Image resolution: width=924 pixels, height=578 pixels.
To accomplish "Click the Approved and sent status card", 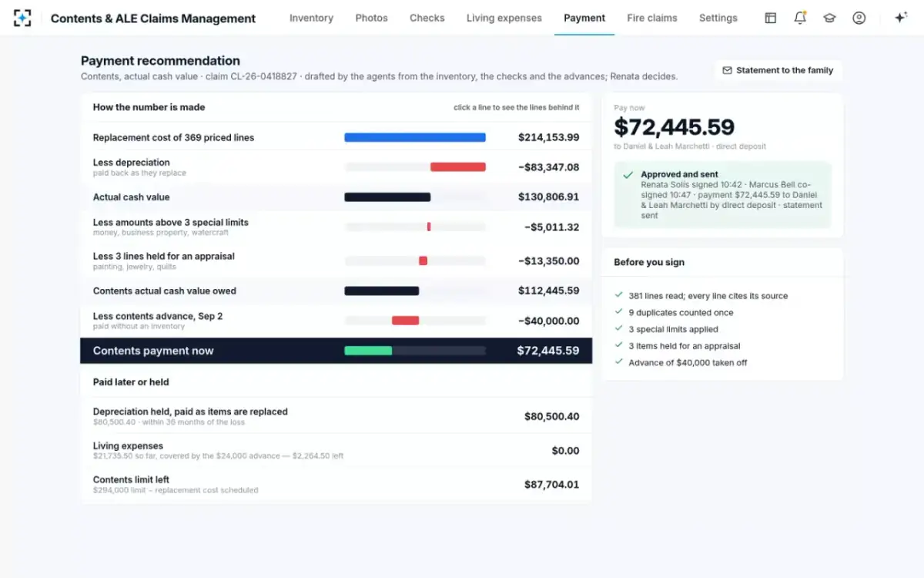I will coord(723,195).
